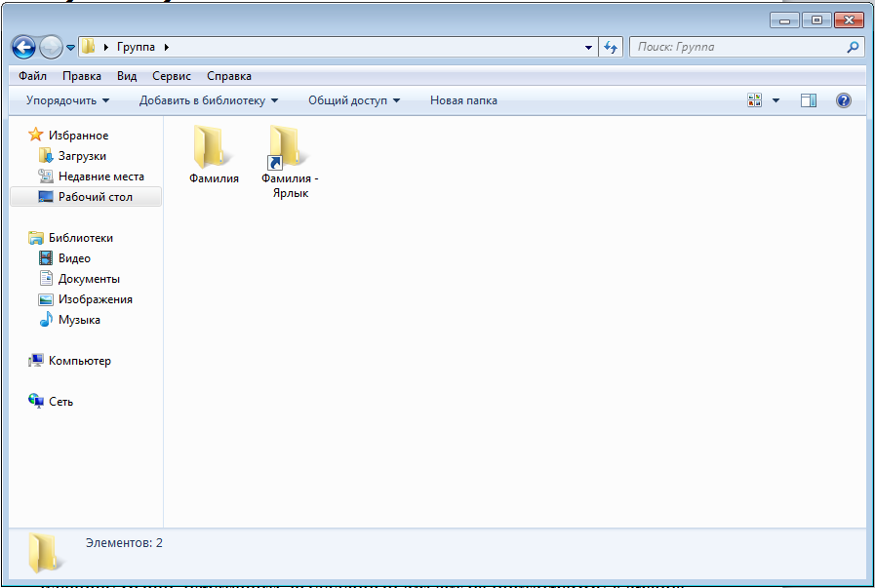
Task: Click the folder icon in the address bar
Action: pos(88,47)
